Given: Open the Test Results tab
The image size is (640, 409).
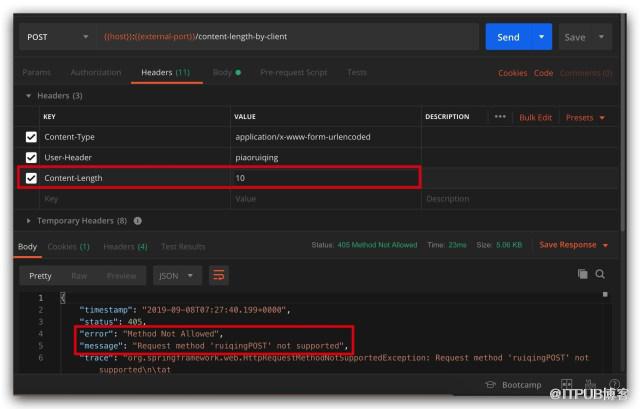Looking at the screenshot, I should 183,247.
